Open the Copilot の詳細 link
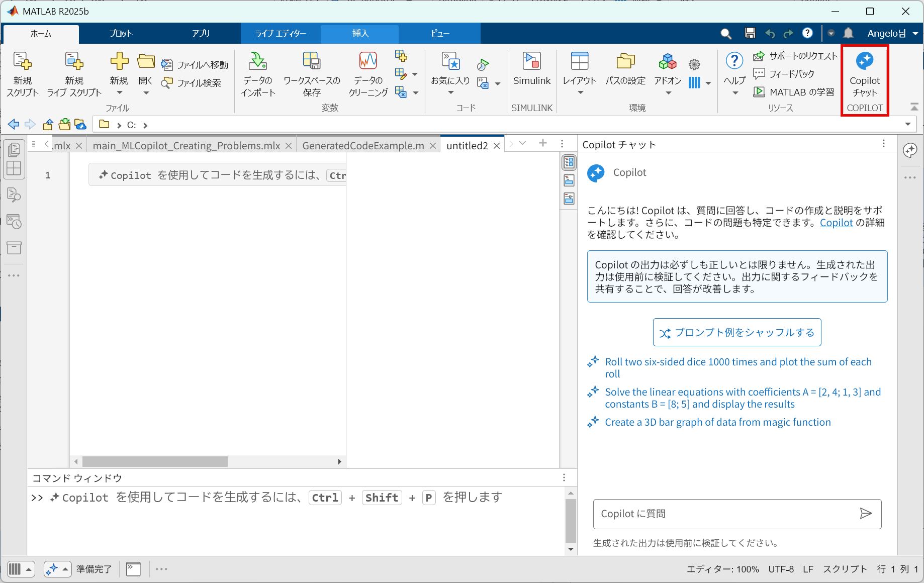 (836, 223)
